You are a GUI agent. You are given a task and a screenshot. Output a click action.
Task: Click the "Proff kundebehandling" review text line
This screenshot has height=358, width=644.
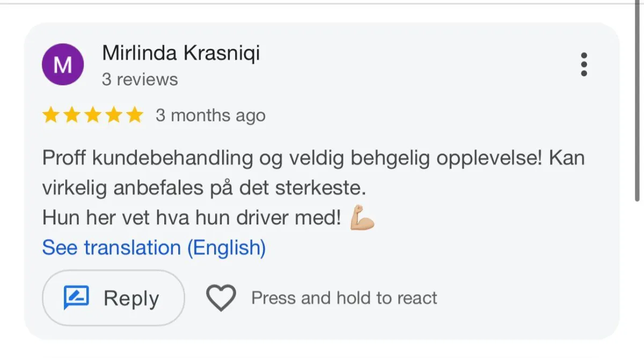click(x=313, y=158)
